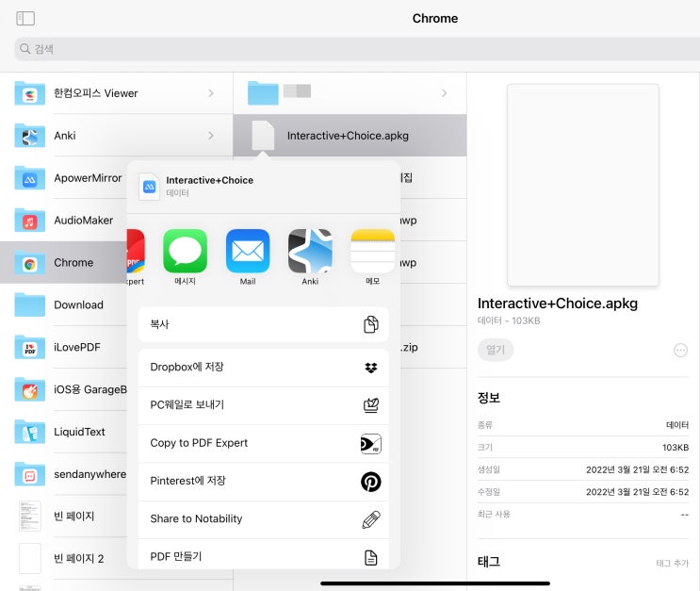Open the sendanywhere folder
700x591 pixels.
pyautogui.click(x=63, y=474)
